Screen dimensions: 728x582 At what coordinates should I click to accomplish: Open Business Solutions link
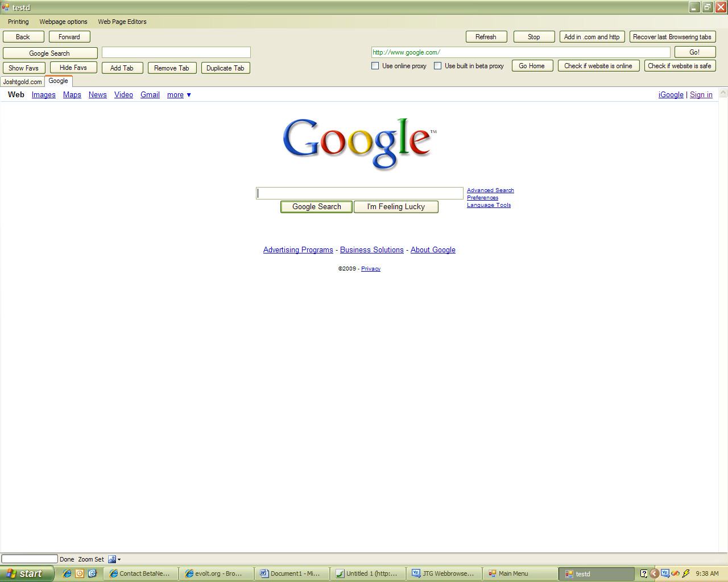point(372,250)
